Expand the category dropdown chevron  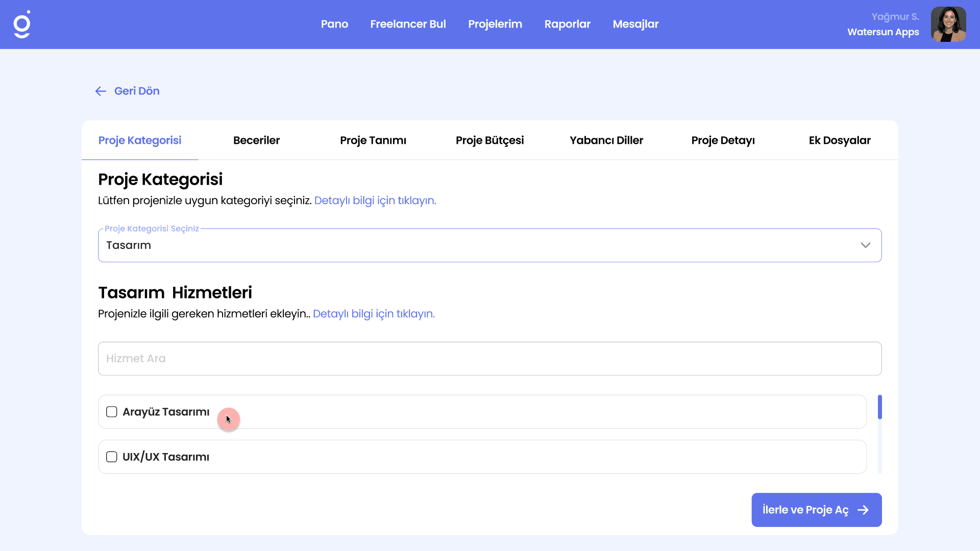click(865, 245)
